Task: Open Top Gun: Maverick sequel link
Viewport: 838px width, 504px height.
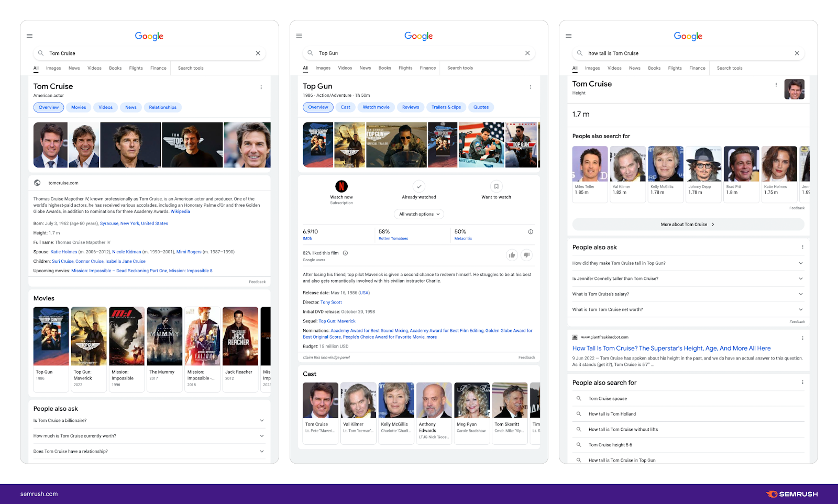Action: (337, 321)
